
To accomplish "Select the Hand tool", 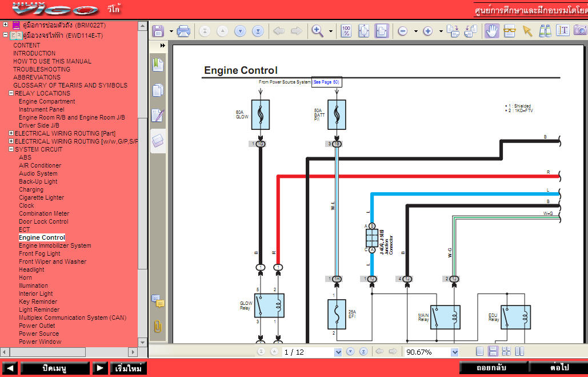I will [491, 31].
